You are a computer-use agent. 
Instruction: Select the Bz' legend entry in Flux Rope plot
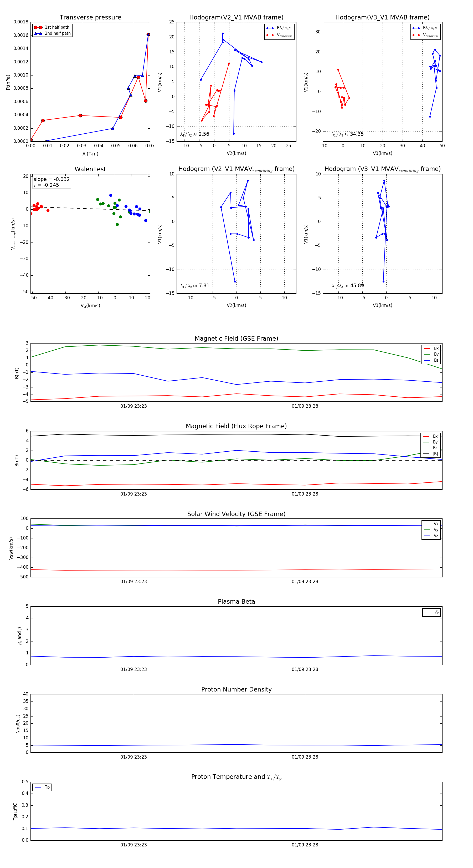(x=431, y=448)
